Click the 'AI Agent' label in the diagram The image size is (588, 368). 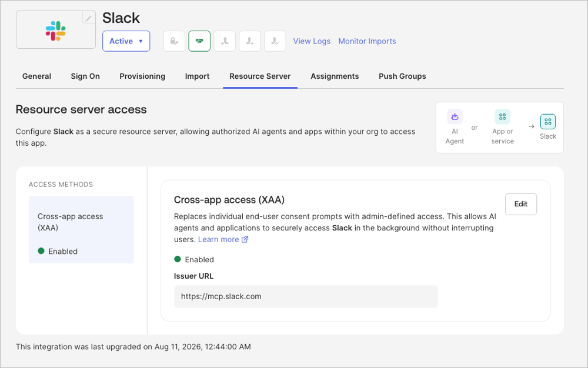(x=455, y=136)
